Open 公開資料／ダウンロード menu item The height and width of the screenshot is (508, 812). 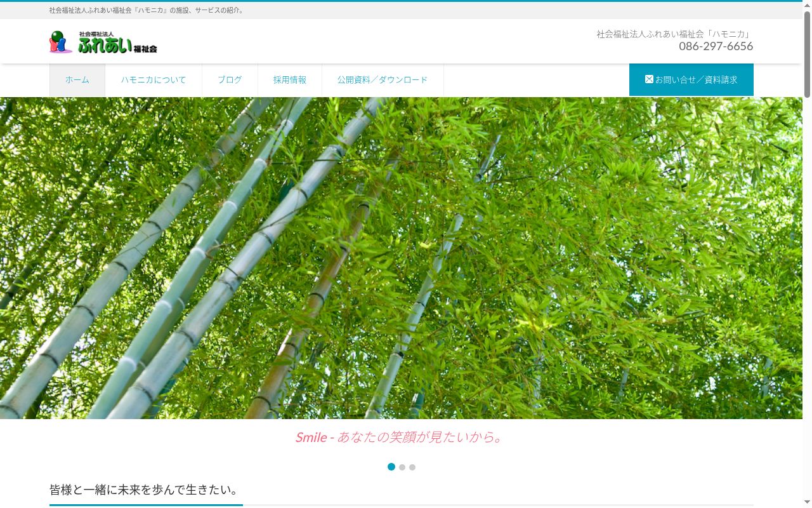383,80
